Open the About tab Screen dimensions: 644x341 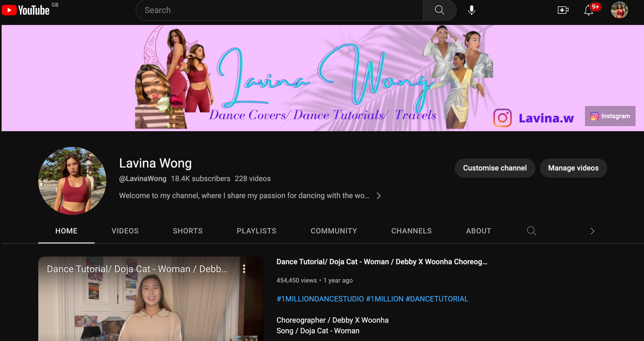479,231
